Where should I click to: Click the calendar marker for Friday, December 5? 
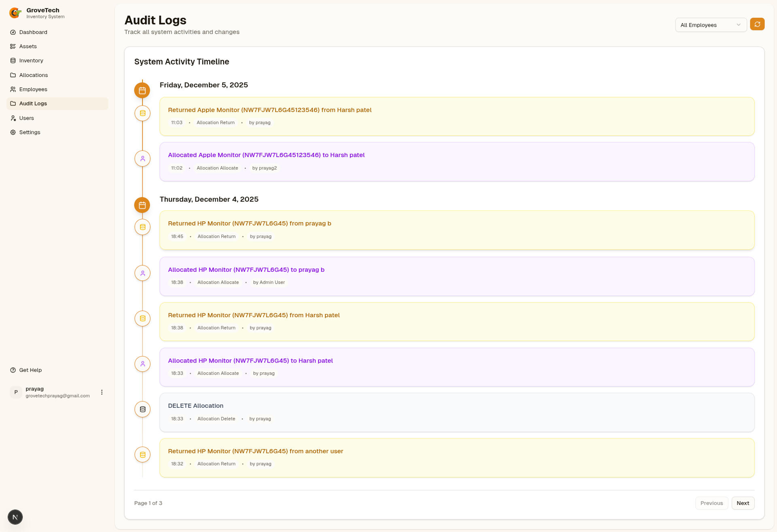click(142, 90)
